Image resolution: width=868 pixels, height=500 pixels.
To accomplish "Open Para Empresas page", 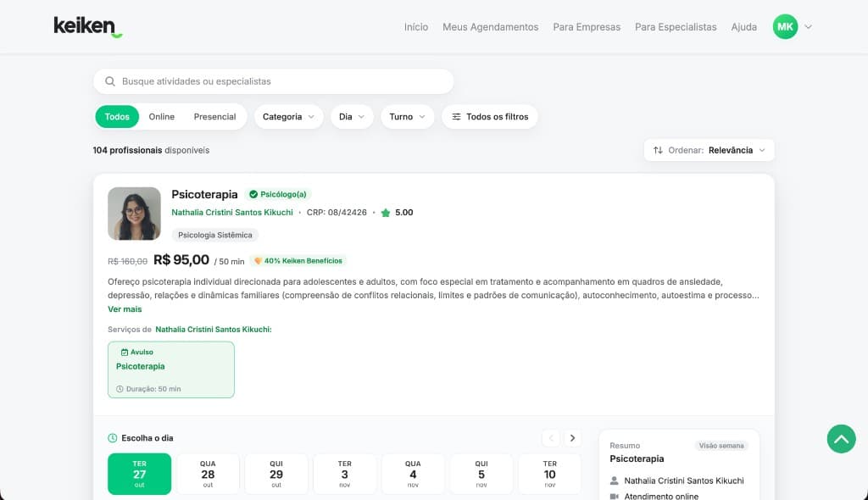I will point(587,26).
